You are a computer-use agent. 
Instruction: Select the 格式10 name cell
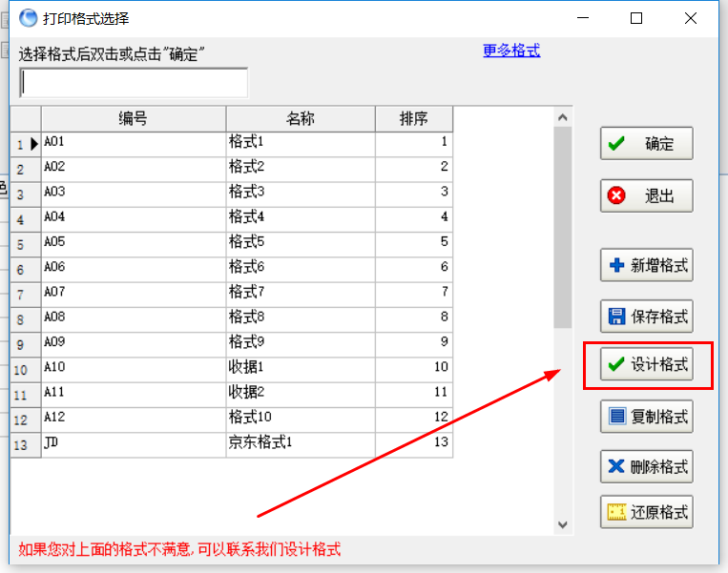coord(301,420)
